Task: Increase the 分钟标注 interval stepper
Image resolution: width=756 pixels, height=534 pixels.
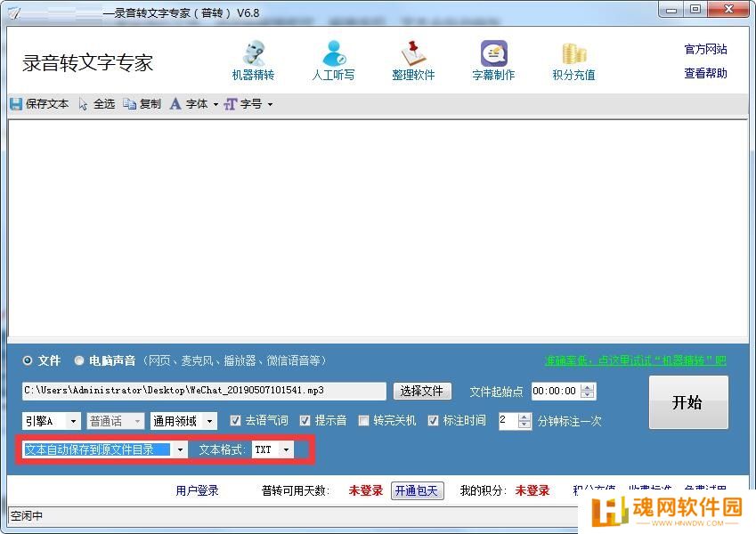Action: click(x=524, y=417)
